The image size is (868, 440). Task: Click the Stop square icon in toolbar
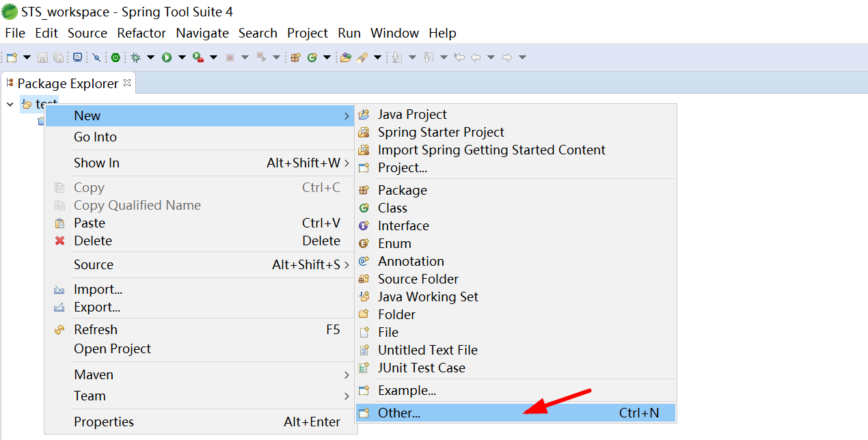[x=230, y=57]
